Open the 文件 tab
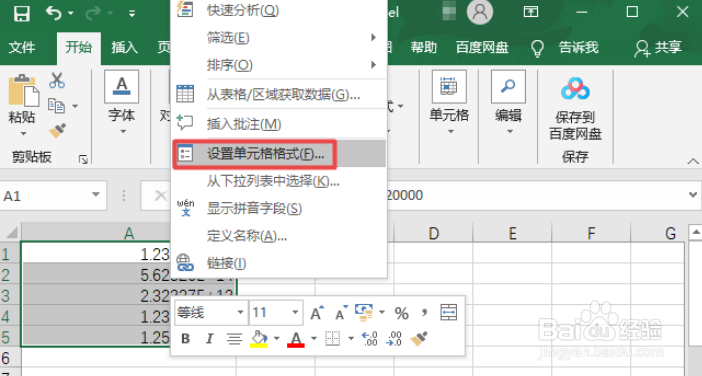Screen dimensions: 702x376 22,47
